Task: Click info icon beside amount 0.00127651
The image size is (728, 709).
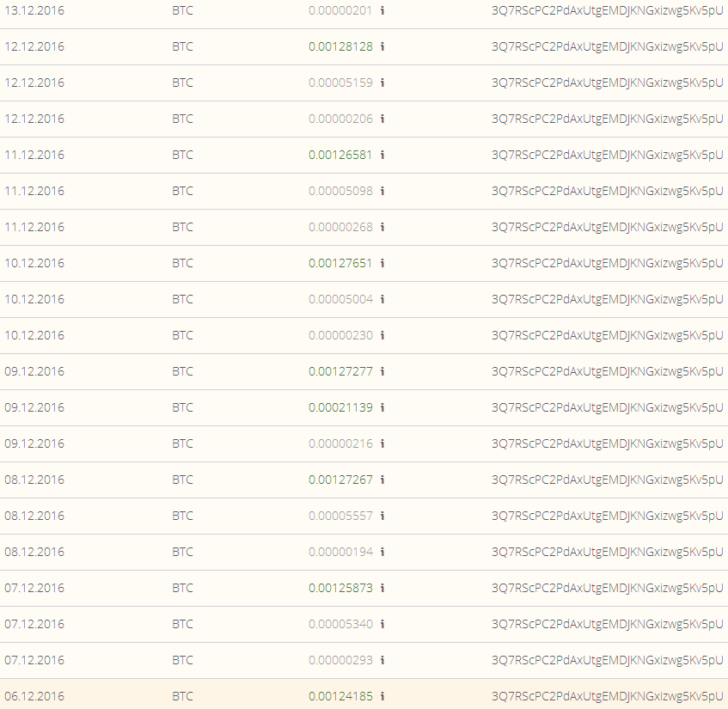Action: coord(382,263)
